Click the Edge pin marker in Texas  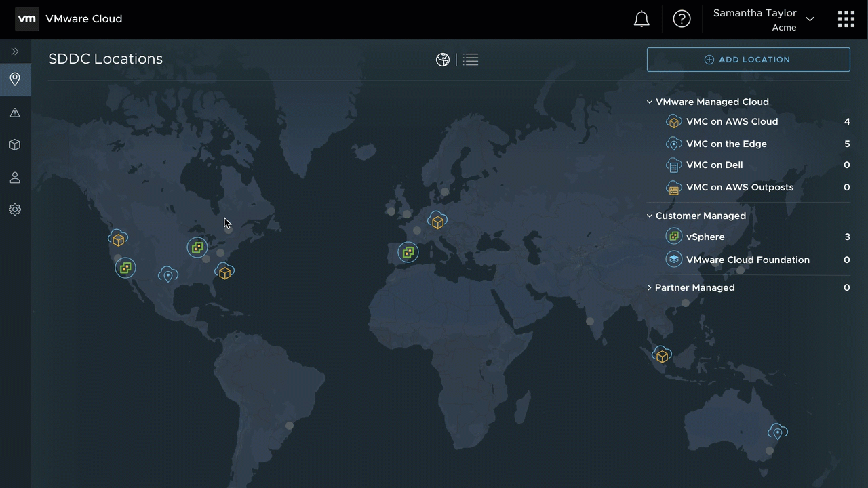pyautogui.click(x=168, y=274)
